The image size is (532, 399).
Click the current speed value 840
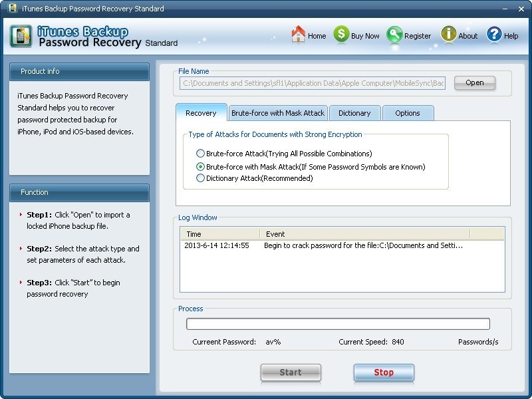(x=398, y=342)
